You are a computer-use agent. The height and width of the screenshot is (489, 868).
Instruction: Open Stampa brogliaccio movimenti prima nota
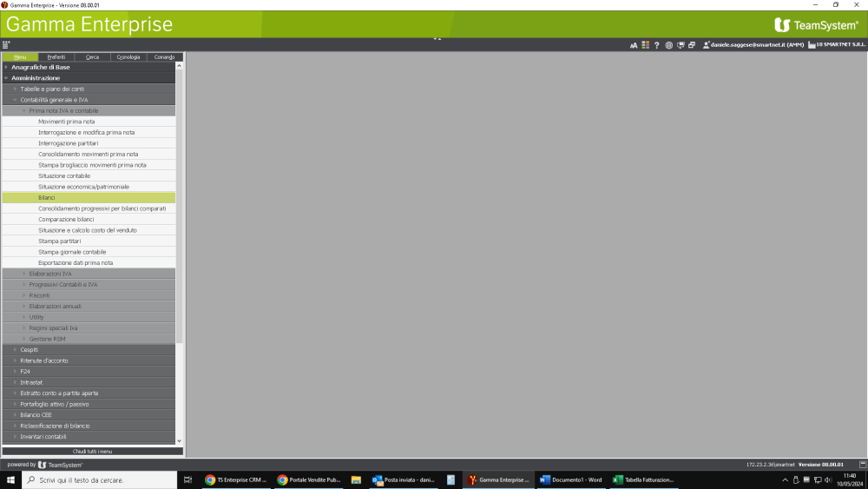click(89, 165)
